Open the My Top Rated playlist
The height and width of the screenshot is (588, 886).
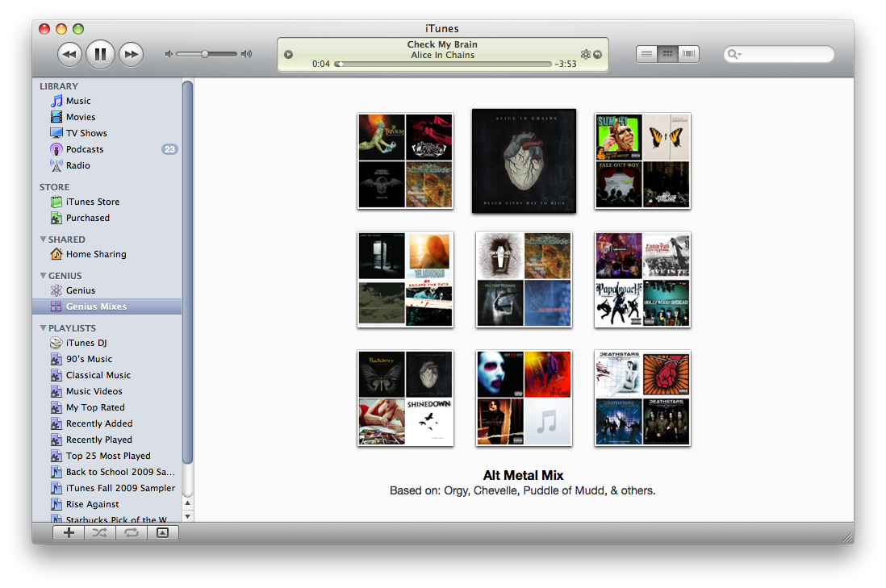click(x=107, y=407)
